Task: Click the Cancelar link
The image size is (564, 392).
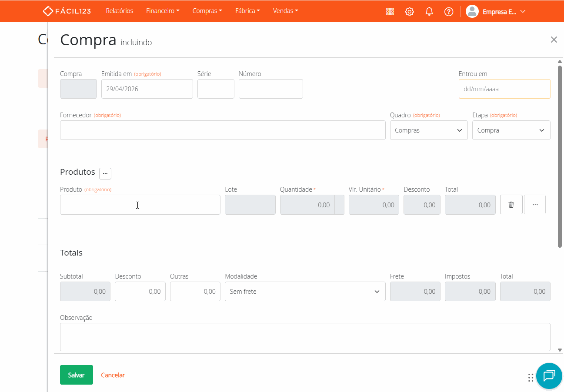Action: 113,375
